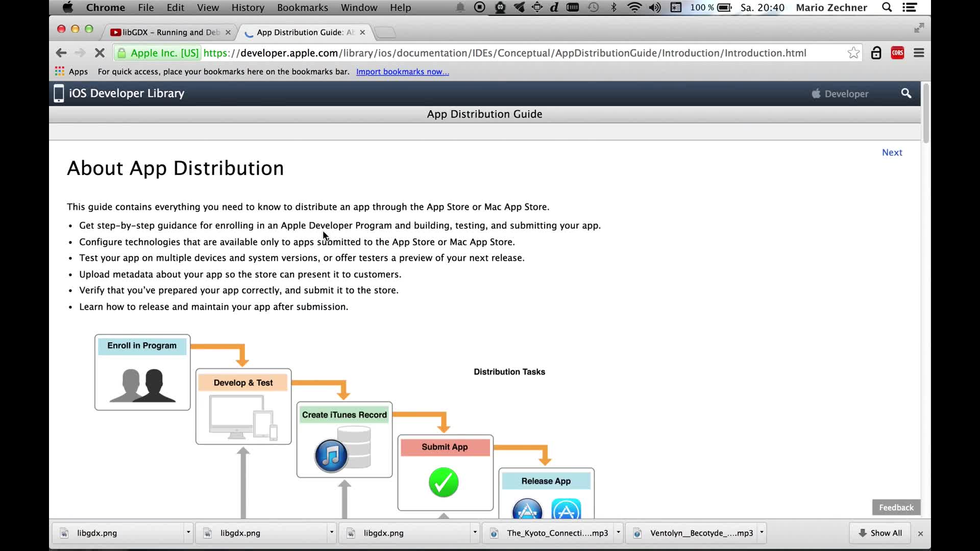This screenshot has width=980, height=551.
Task: Click Import bookmarks now link
Action: click(402, 71)
